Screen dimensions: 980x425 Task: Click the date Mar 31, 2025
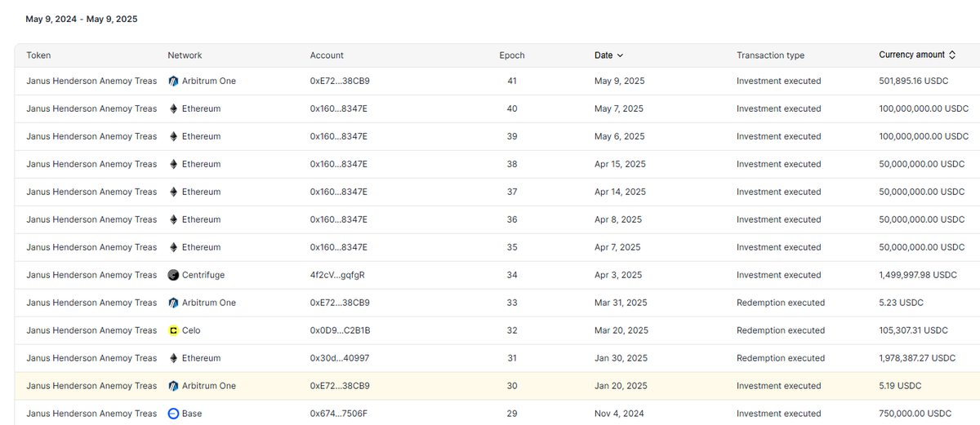[621, 303]
